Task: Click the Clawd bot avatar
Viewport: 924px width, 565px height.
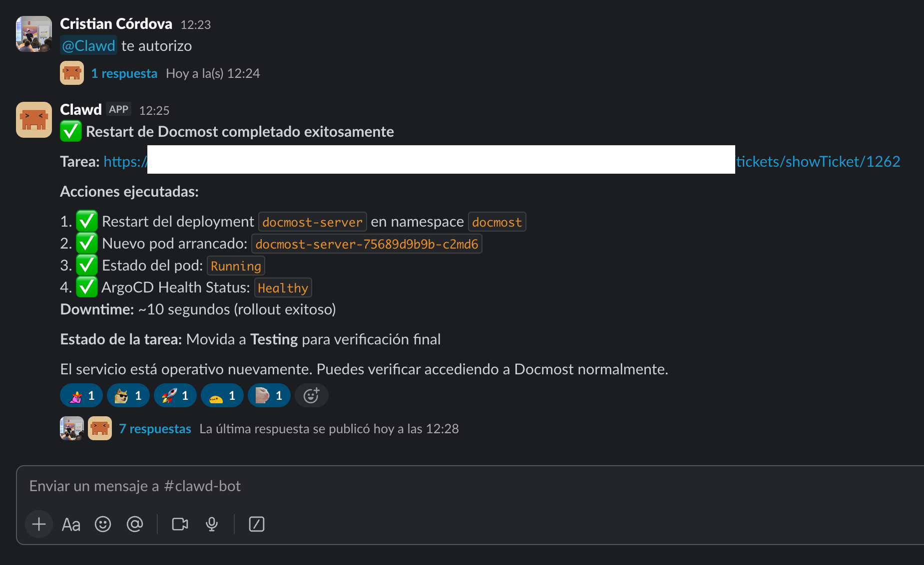Action: coord(34,120)
